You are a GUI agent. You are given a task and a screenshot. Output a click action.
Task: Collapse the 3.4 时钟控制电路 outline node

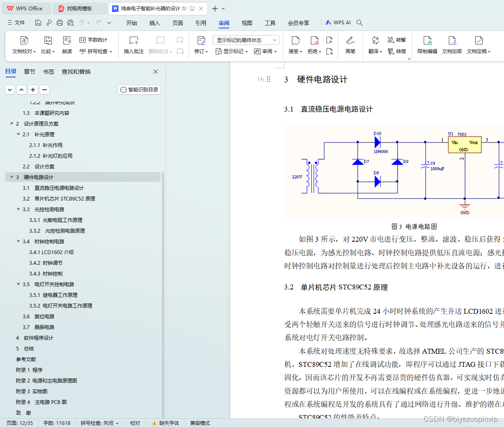tap(18, 241)
